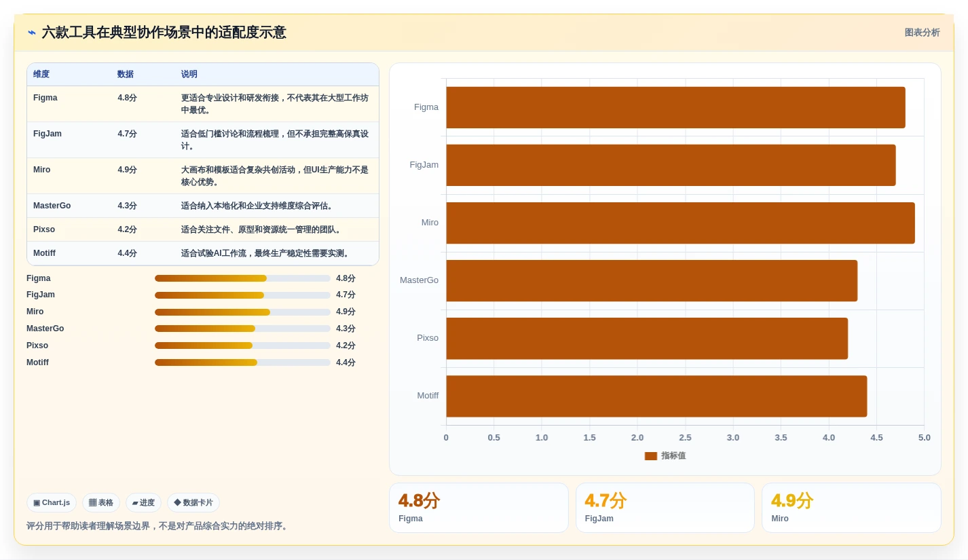Click the 进度 tag chip
This screenshot has height=560, width=968.
(x=143, y=503)
